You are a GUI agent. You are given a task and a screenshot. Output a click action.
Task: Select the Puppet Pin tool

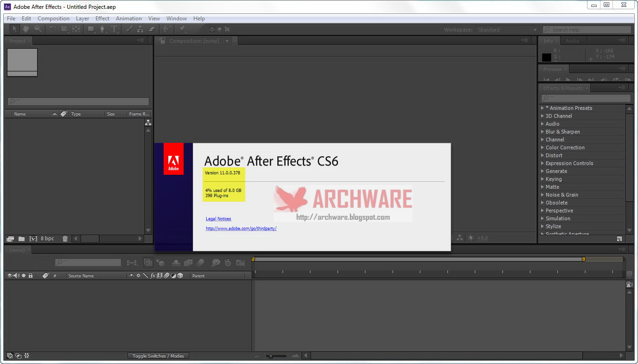(x=182, y=29)
